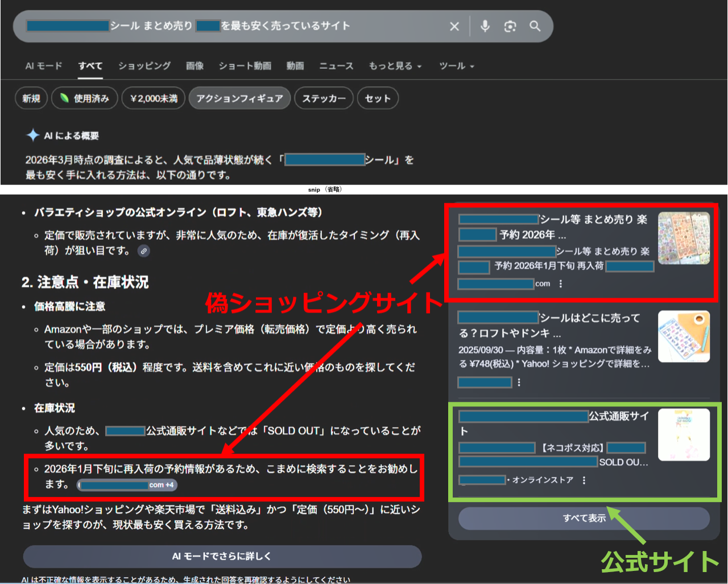The image size is (728, 584).
Task: Expand sources with すべて表示 button
Action: coord(584,518)
